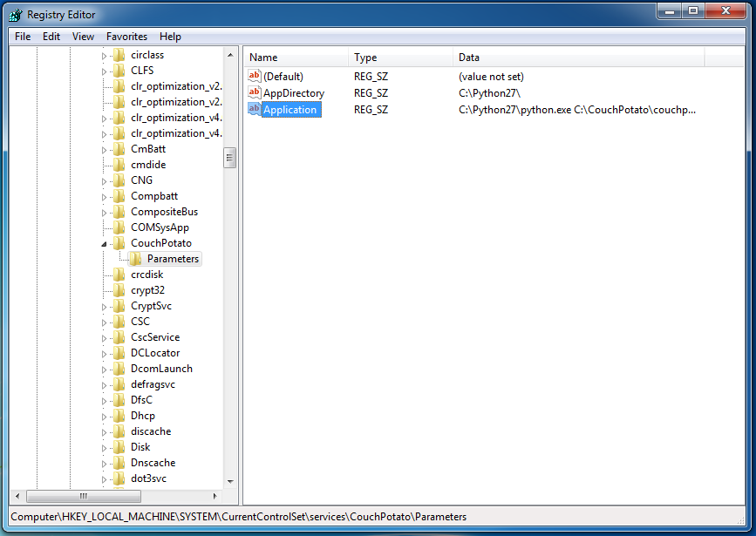Click the CryptSvc folder icon

(119, 306)
